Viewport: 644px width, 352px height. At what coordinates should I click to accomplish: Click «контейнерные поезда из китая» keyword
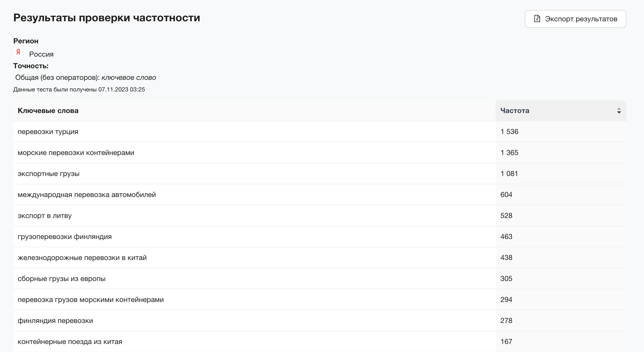70,342
